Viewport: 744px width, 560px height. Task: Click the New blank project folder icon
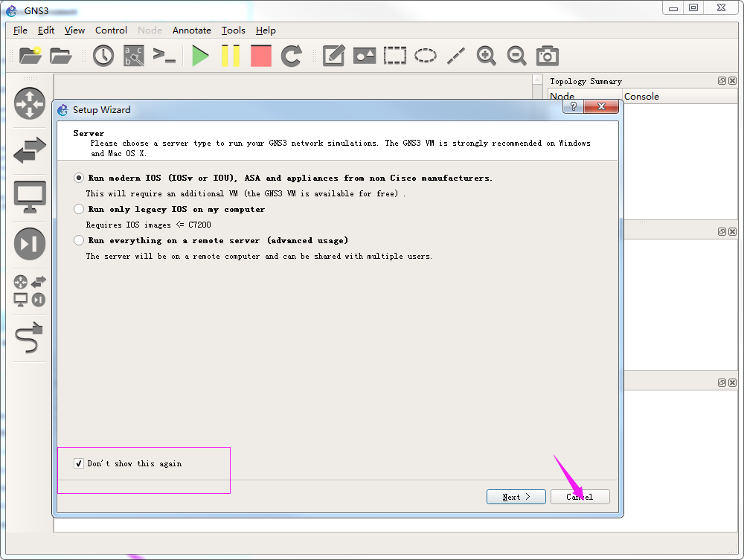point(30,56)
